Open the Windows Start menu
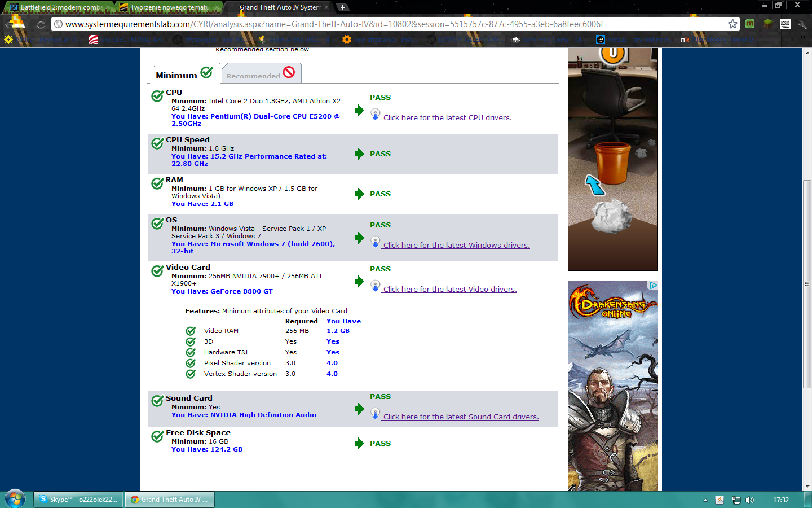The width and height of the screenshot is (812, 508). 15,500
